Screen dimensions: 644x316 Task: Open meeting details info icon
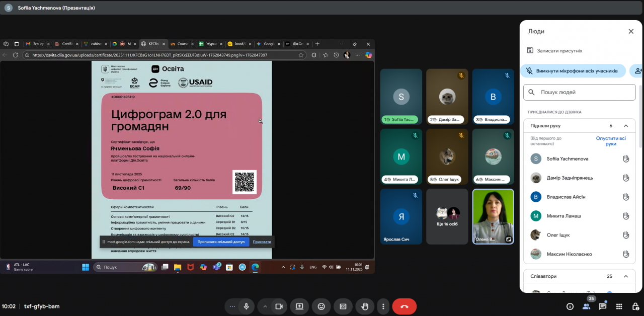(570, 306)
